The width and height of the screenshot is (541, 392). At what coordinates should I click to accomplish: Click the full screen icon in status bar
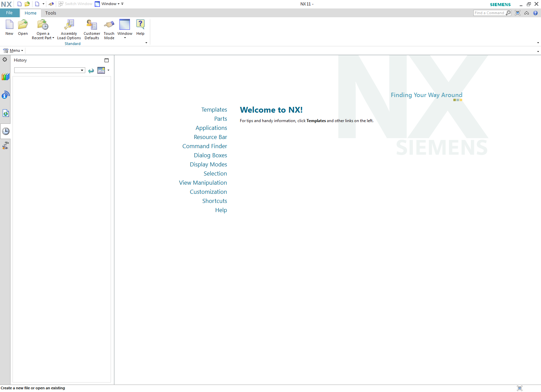coord(520,388)
